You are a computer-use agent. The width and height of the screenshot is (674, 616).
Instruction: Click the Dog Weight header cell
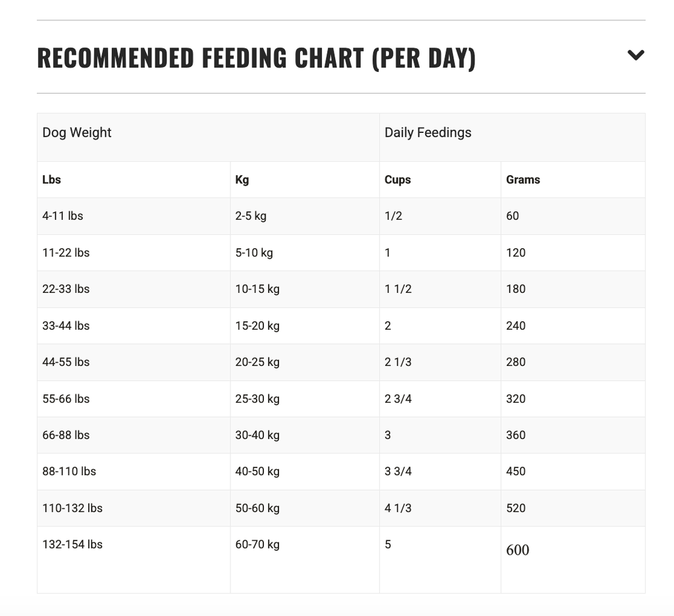(x=77, y=132)
